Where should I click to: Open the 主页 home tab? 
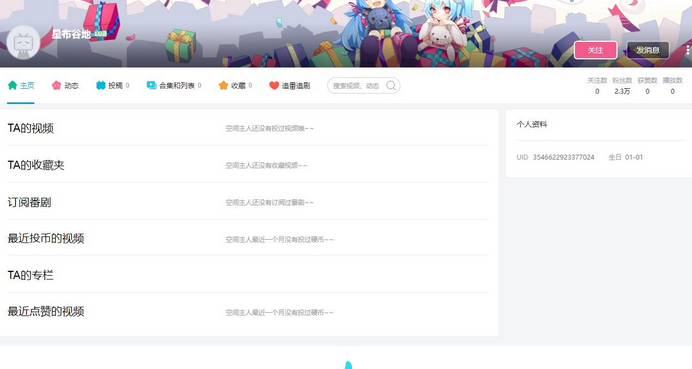21,86
